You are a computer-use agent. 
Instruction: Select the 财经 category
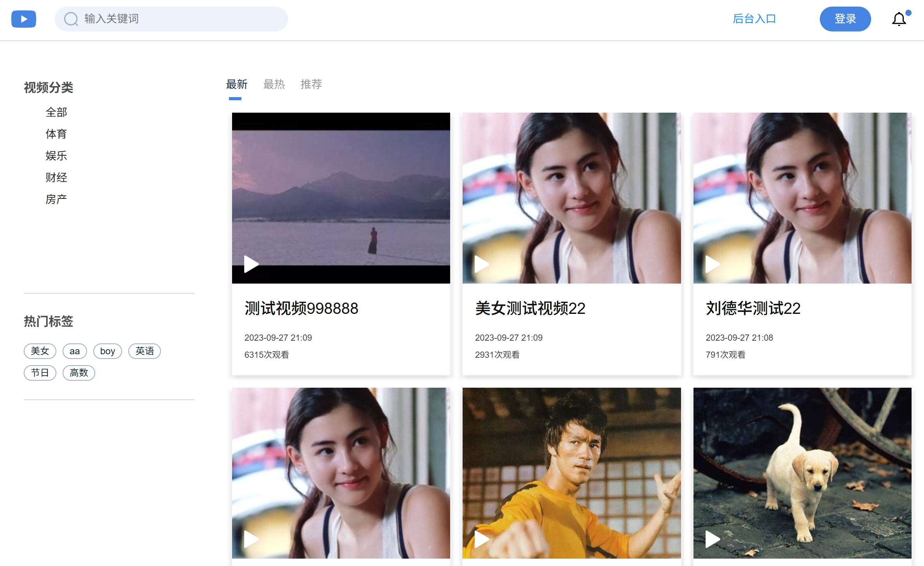[56, 177]
